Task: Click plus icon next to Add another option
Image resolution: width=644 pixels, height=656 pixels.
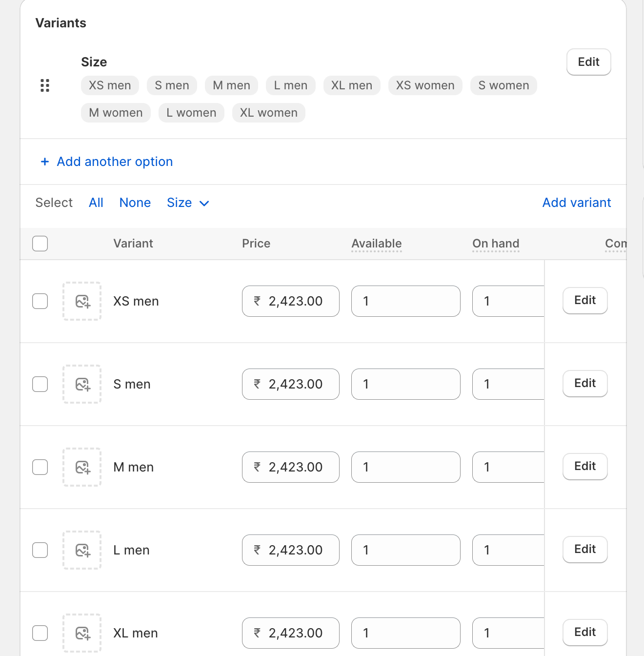Action: point(45,162)
